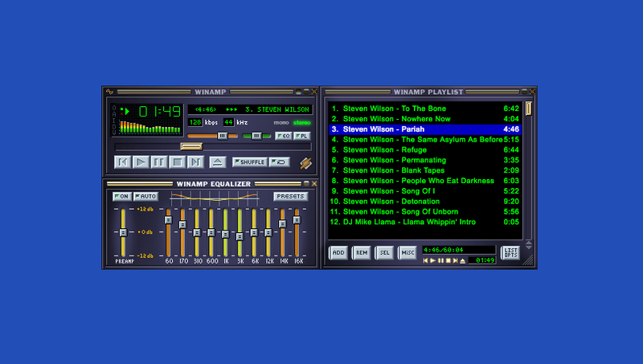
Task: Click the mini Next button in playlist window
Action: [455, 260]
